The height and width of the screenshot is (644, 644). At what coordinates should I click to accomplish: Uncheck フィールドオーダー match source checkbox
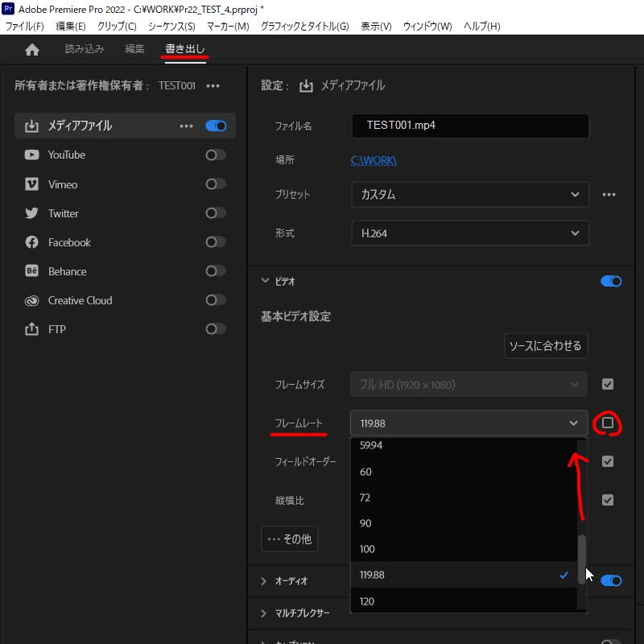pyautogui.click(x=608, y=461)
